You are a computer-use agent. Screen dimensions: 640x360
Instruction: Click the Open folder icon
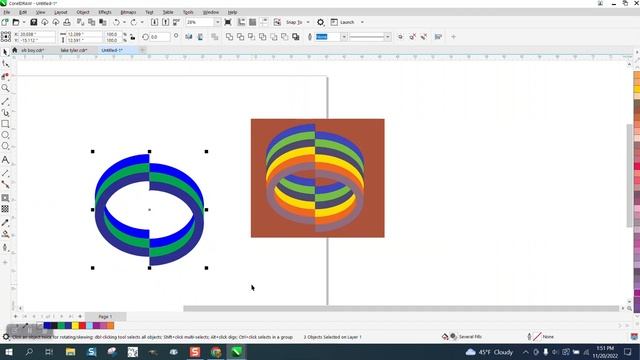16,22
